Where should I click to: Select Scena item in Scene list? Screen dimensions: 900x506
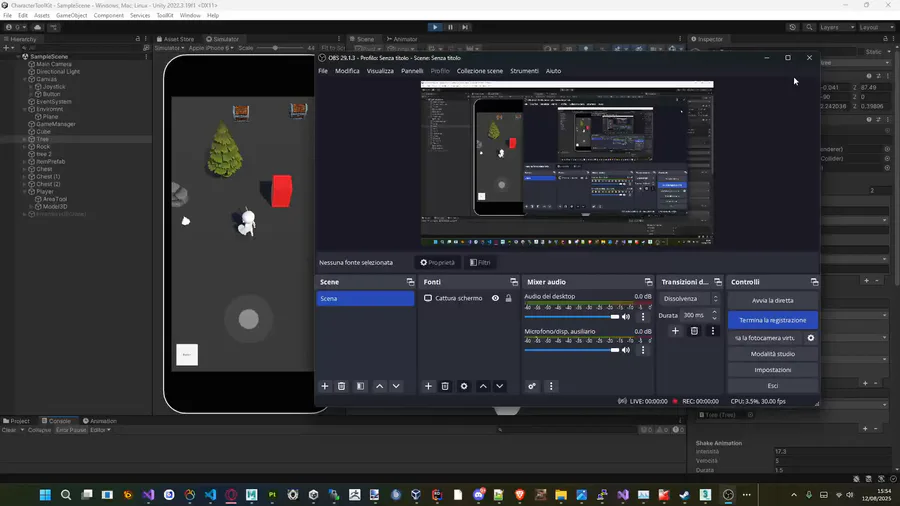pyautogui.click(x=365, y=298)
